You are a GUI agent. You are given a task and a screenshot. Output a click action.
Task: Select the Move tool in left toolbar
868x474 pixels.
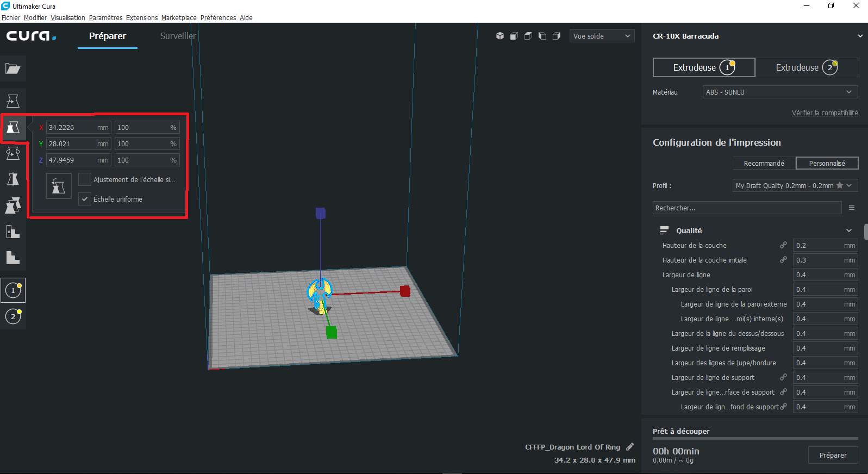tap(13, 101)
